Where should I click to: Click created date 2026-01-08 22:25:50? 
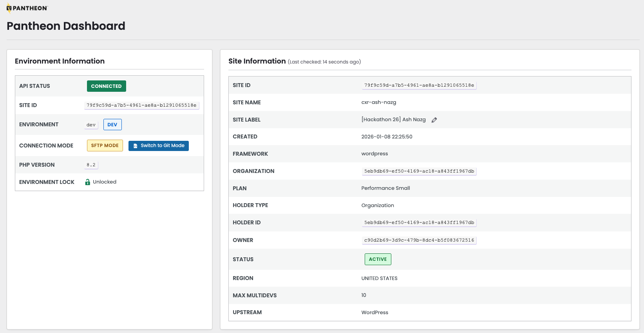coord(387,137)
